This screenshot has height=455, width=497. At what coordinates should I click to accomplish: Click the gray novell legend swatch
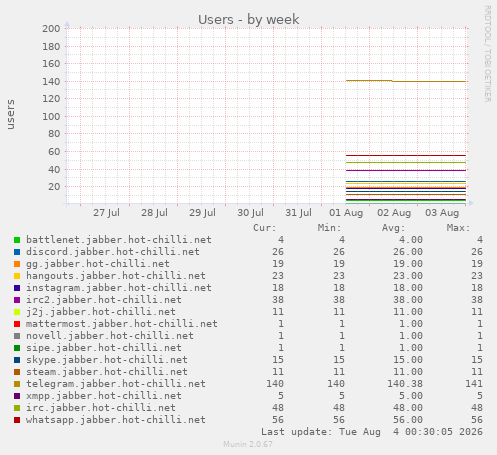[x=17, y=336]
